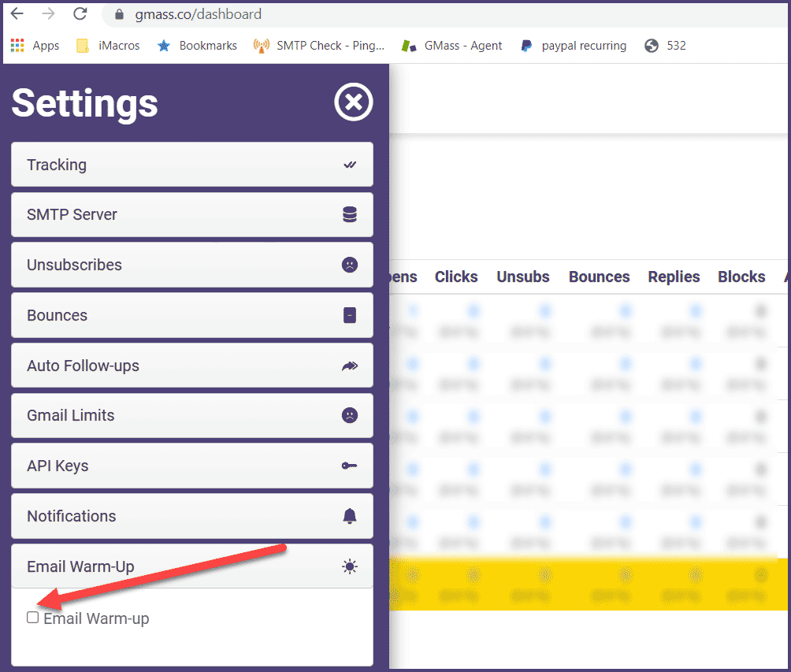The height and width of the screenshot is (672, 791).
Task: Open the Apps bookmark shortcut
Action: click(x=35, y=46)
